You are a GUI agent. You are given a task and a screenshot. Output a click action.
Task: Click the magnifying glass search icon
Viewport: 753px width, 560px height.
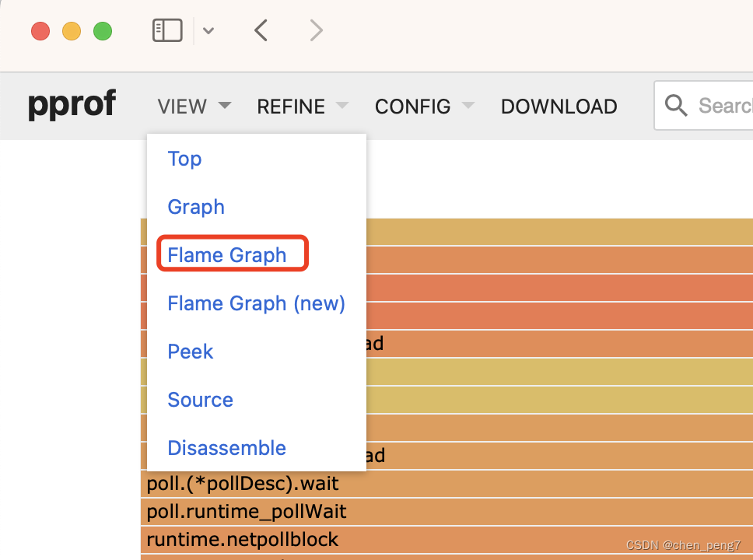click(676, 105)
